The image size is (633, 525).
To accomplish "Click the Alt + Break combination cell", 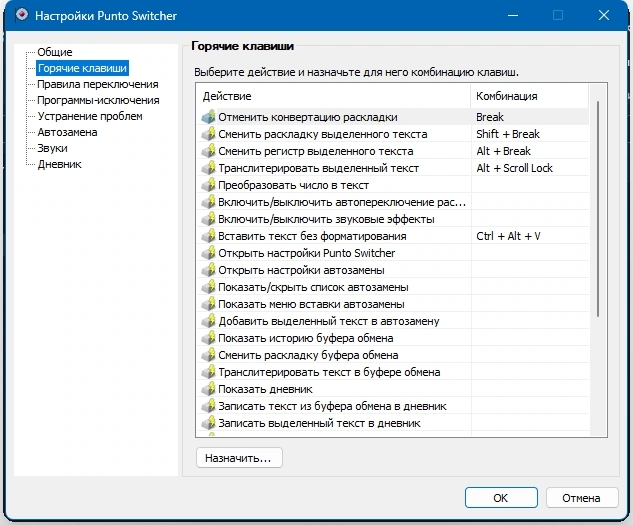I will [529, 151].
